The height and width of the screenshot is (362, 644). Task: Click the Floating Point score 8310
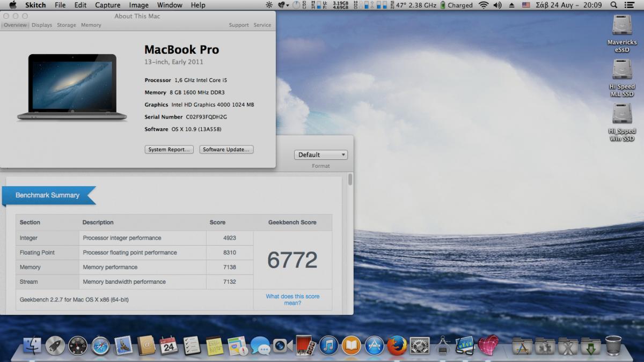(x=230, y=253)
